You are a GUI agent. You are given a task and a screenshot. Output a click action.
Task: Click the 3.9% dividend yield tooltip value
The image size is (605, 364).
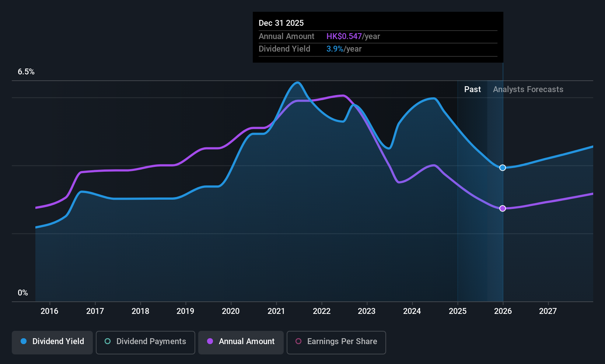point(335,49)
